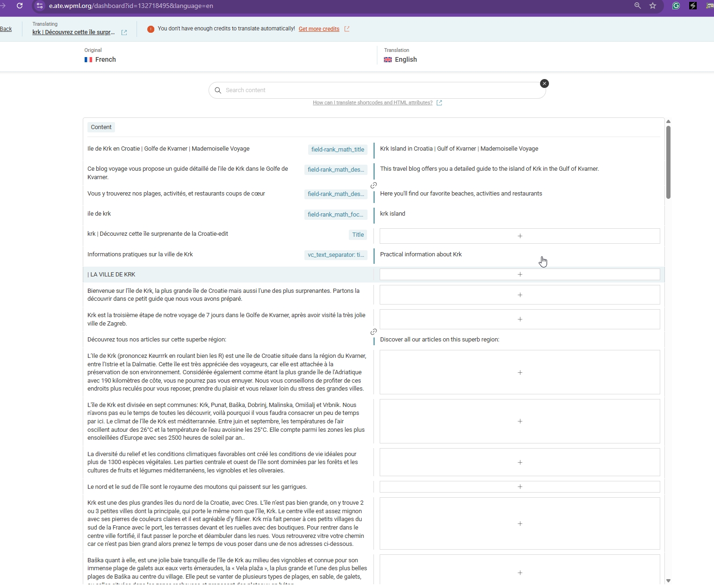Viewport: 714px width, 588px height.
Task: Add translation for the Title row
Action: [x=519, y=236]
